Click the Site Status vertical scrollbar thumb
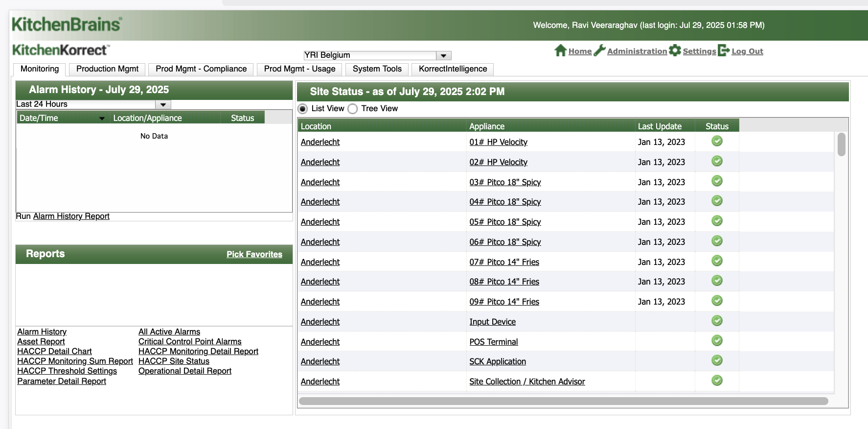Screen dimensions: 868x429 pos(842,144)
